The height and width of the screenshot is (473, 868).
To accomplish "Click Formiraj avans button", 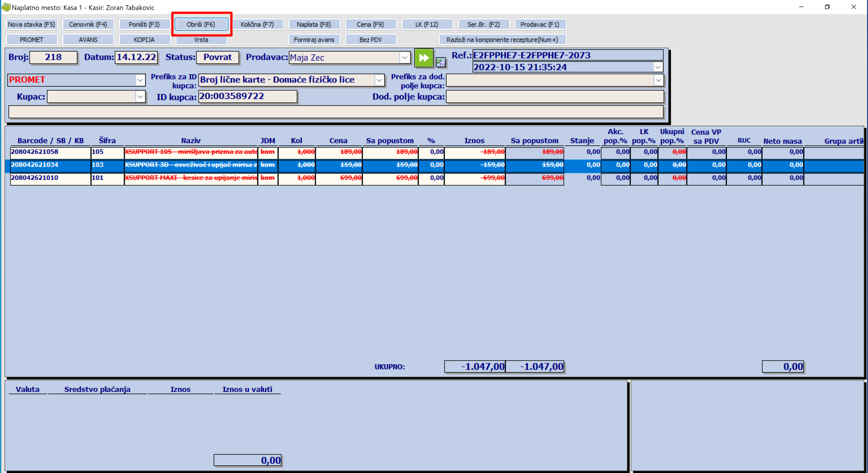I will tap(314, 39).
